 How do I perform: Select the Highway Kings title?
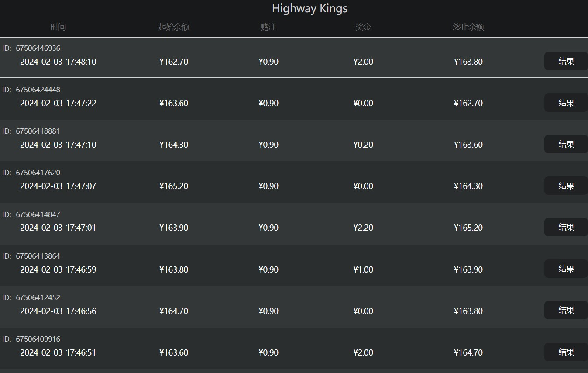click(309, 8)
